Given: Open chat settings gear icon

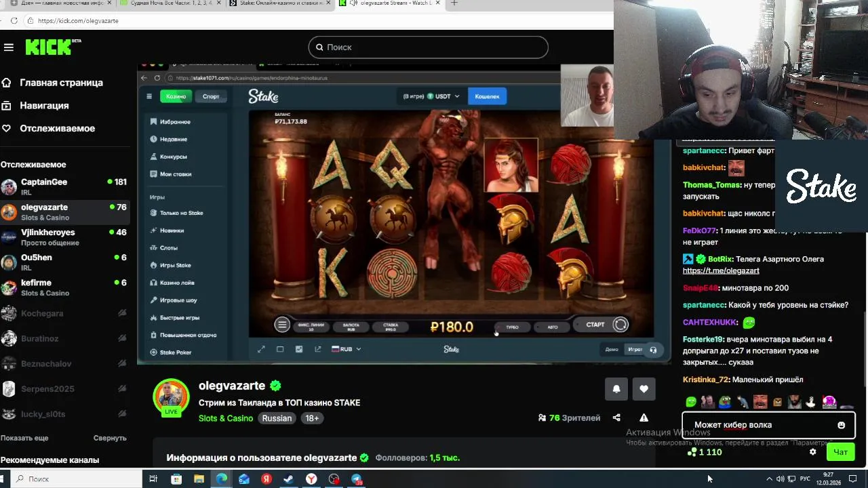Looking at the screenshot, I should pyautogui.click(x=813, y=452).
